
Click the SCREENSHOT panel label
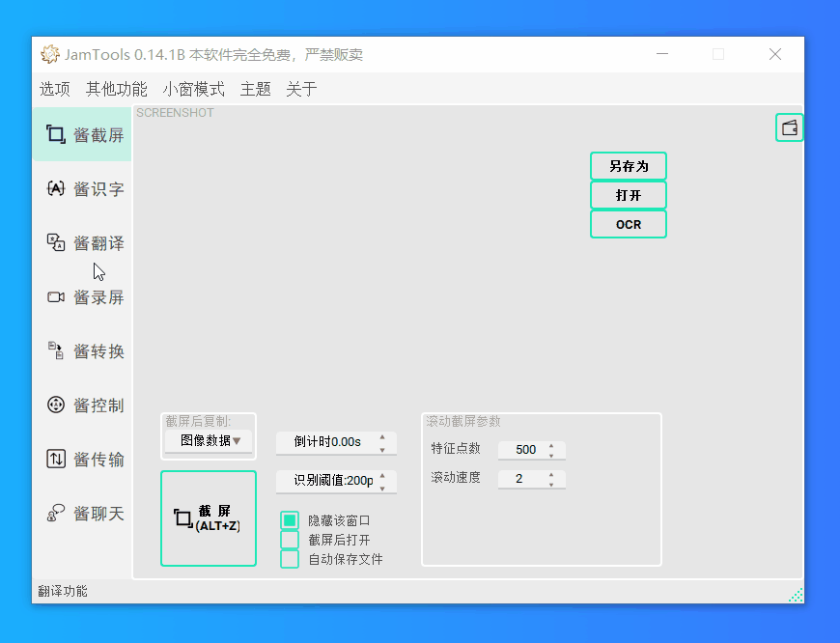(x=175, y=113)
